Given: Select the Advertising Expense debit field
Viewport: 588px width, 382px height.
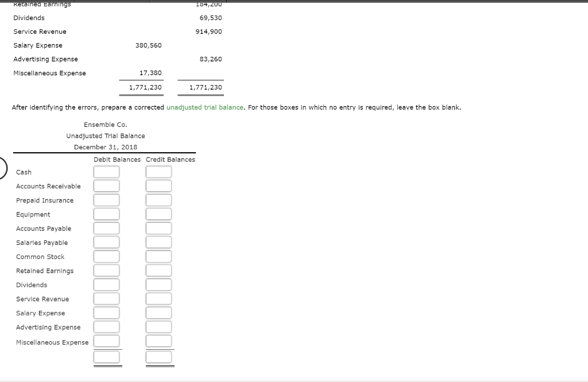Looking at the screenshot, I should 106,326.
